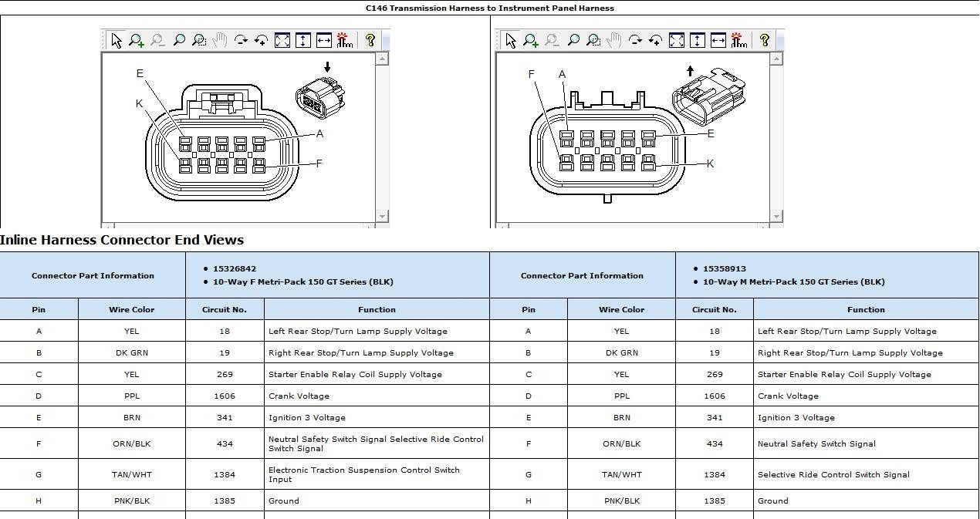Image resolution: width=980 pixels, height=519 pixels.
Task: Select the Zoom In magnifier tool
Action: pos(136,39)
